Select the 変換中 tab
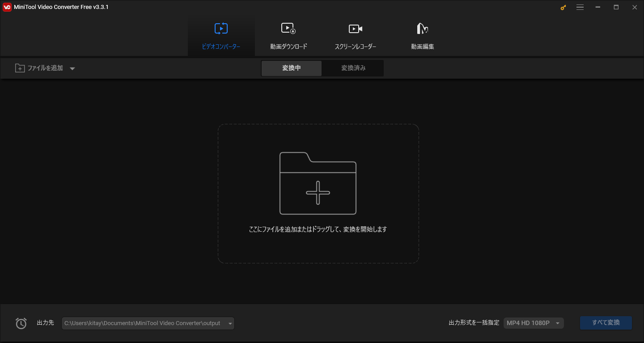Screen dimensions: 644x343 pos(292,68)
